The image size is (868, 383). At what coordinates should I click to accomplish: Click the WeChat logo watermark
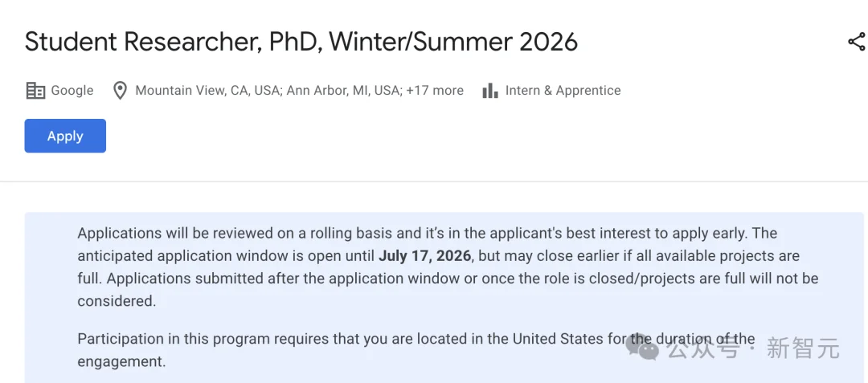(x=643, y=348)
